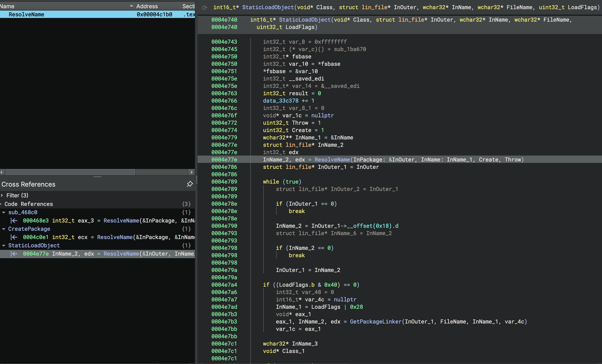Pin the Cross References panel
The height and width of the screenshot is (364, 602).
[190, 184]
